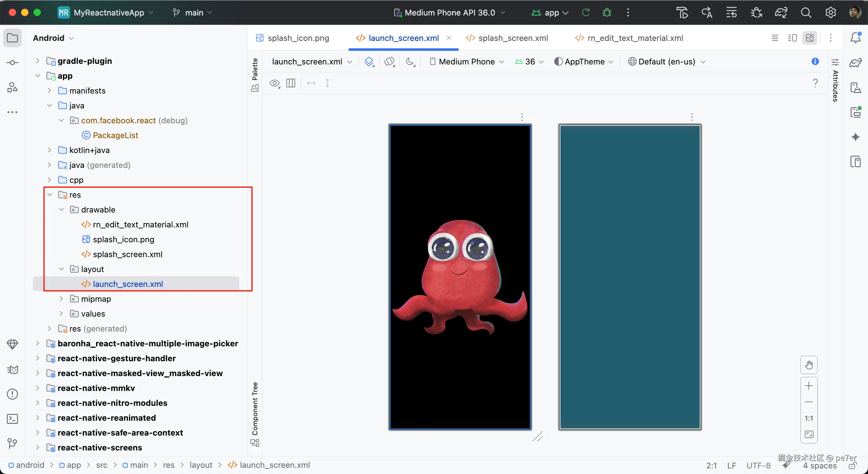
Task: Click the Logcat cat icon in sidebar
Action: click(12, 370)
